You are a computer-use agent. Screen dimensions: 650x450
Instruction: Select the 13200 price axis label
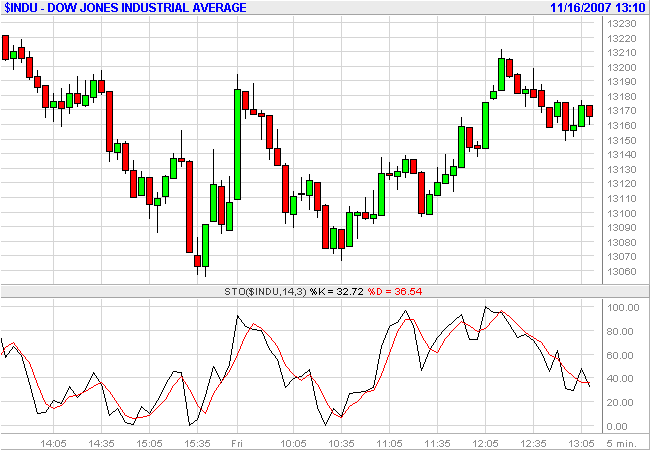pos(621,68)
